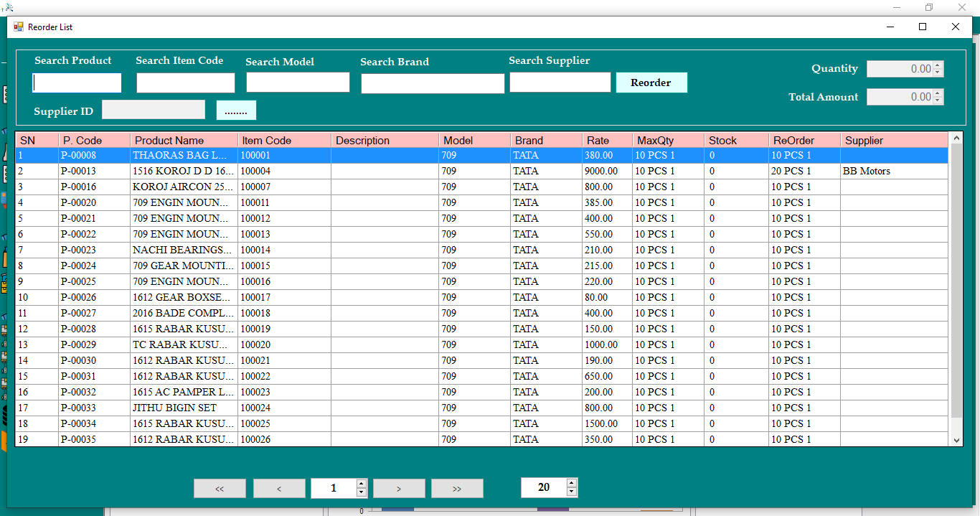
Task: Click the Search Model text box
Action: [x=298, y=83]
